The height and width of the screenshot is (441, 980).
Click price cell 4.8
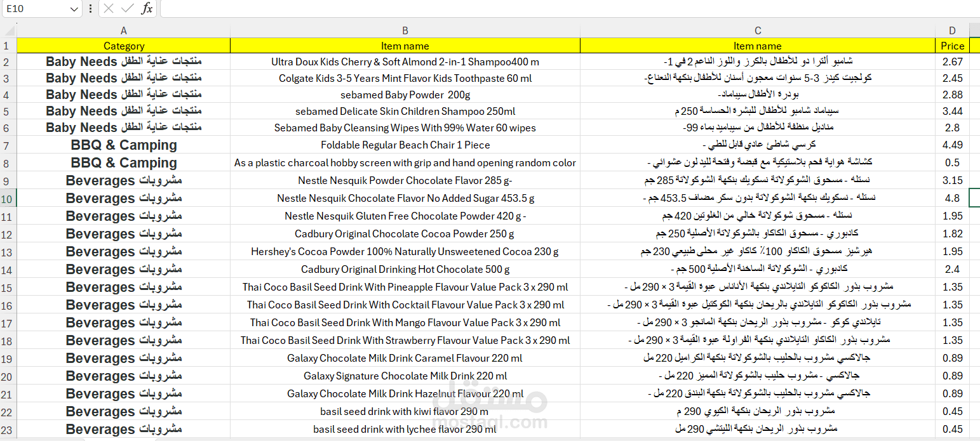click(x=952, y=198)
